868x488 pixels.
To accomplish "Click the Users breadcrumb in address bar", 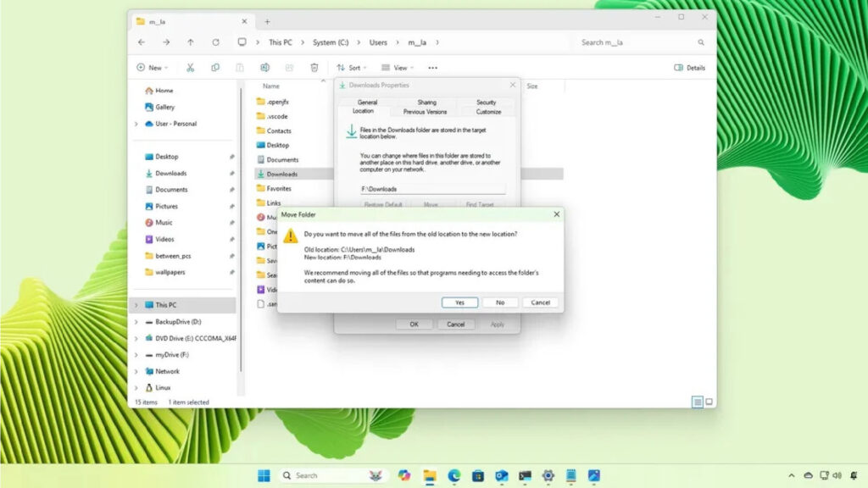I will (x=378, y=42).
